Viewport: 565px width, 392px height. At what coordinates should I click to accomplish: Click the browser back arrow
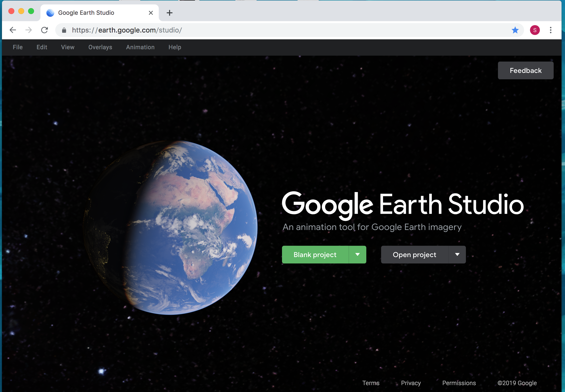(x=13, y=30)
